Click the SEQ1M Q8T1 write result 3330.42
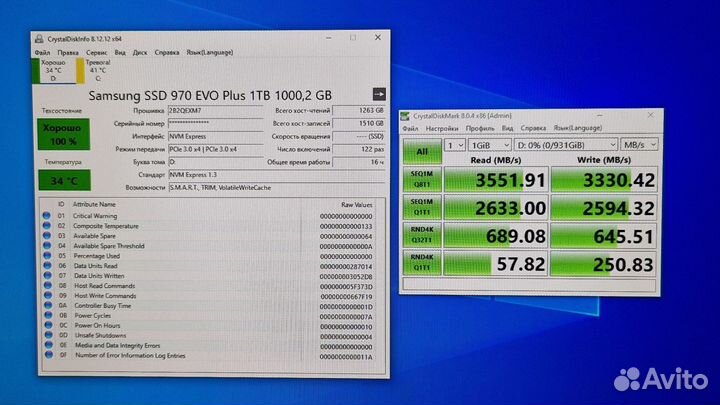Image resolution: width=720 pixels, height=405 pixels. [x=604, y=179]
